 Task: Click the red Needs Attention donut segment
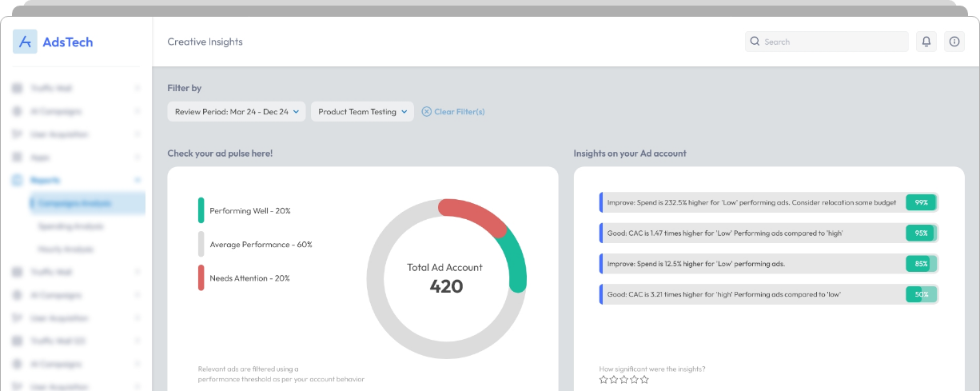(473, 215)
